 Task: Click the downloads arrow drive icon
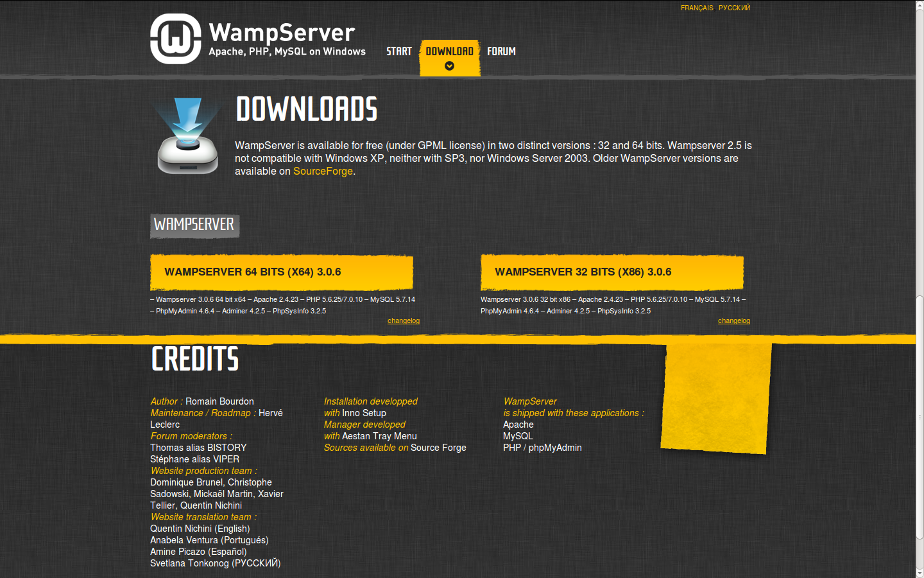click(187, 136)
